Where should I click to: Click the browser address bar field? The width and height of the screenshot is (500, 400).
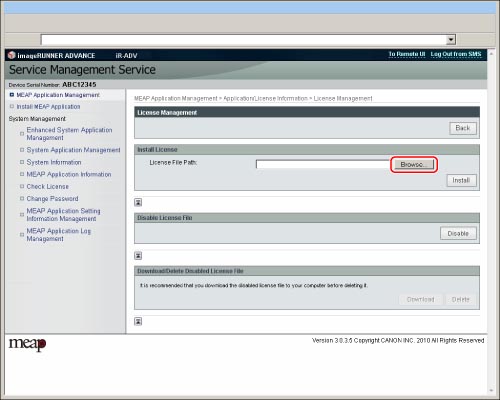click(243, 40)
